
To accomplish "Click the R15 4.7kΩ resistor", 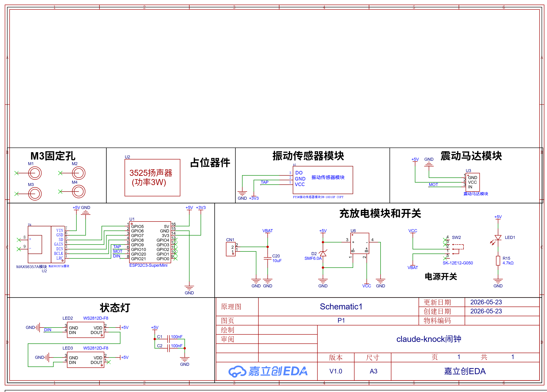I will [498, 260].
